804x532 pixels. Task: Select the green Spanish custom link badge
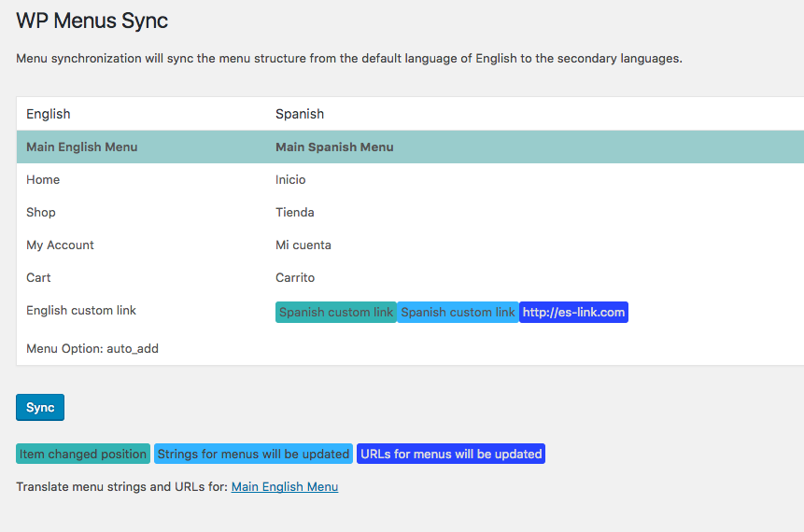tap(336, 313)
